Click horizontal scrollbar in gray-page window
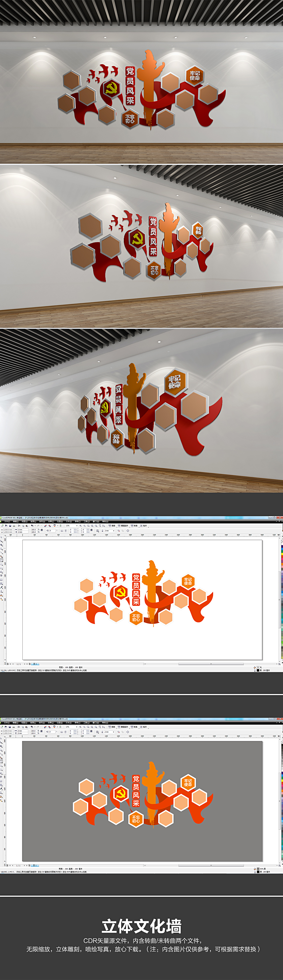Viewport: 283px width, 980px height. [x=211, y=865]
